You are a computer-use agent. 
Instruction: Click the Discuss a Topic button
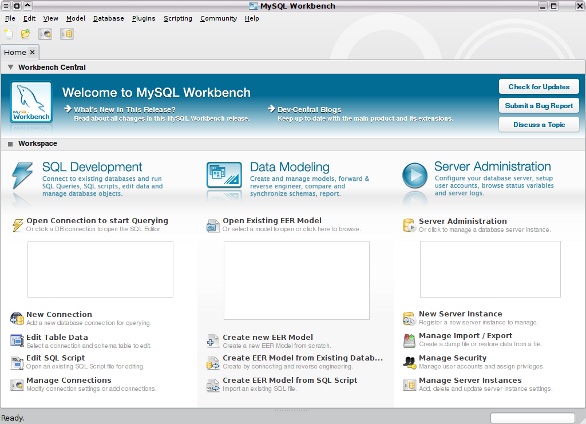(x=539, y=124)
